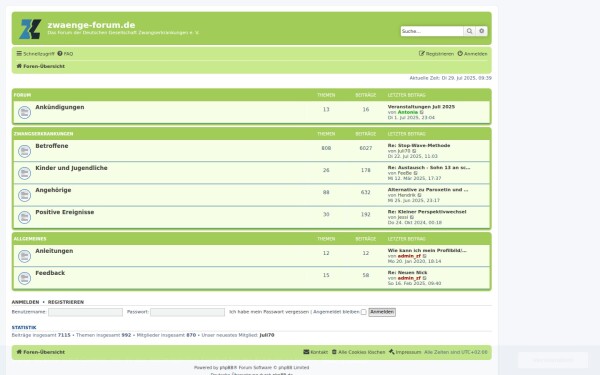Click the Anmelden submit button

coord(382,312)
